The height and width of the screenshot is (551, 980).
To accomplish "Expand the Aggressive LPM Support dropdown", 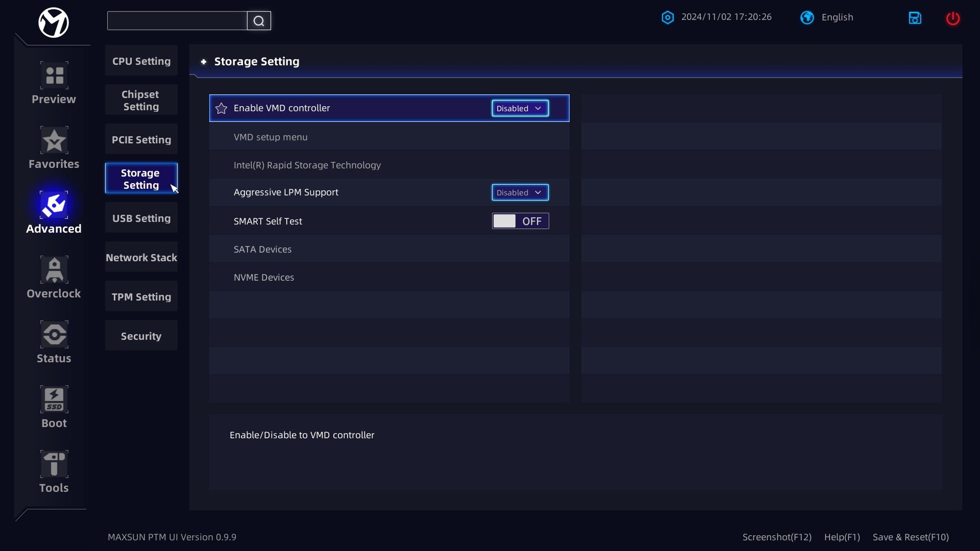I will [520, 192].
